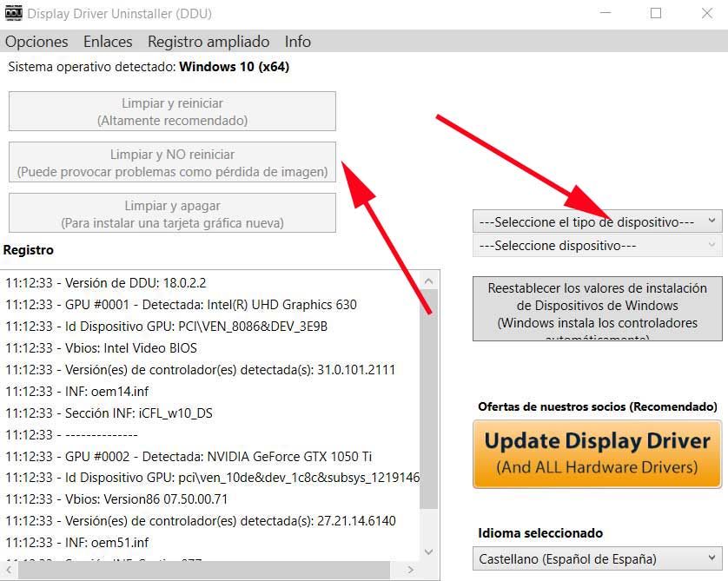
Task: Expand the Seleccione dispositivo dropdown
Action: click(598, 245)
